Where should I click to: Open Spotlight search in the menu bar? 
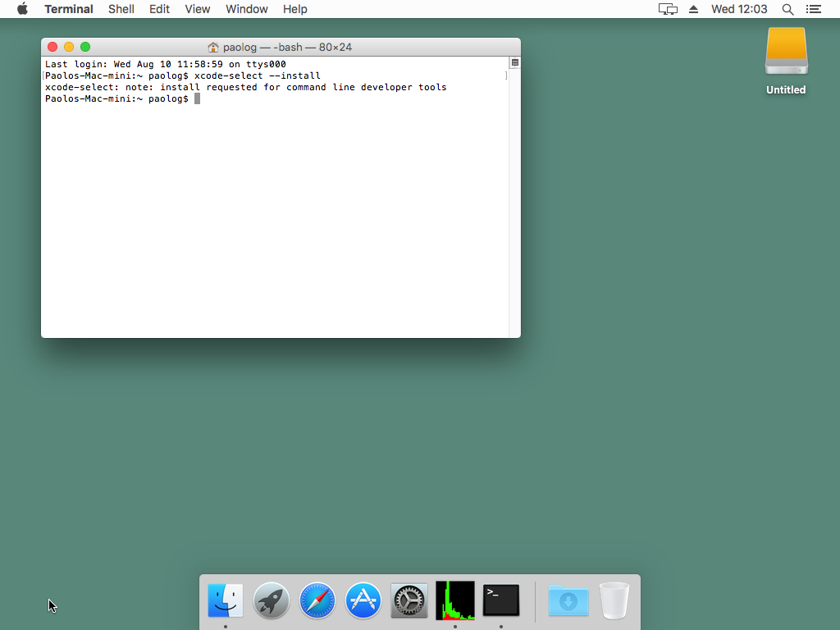(787, 9)
